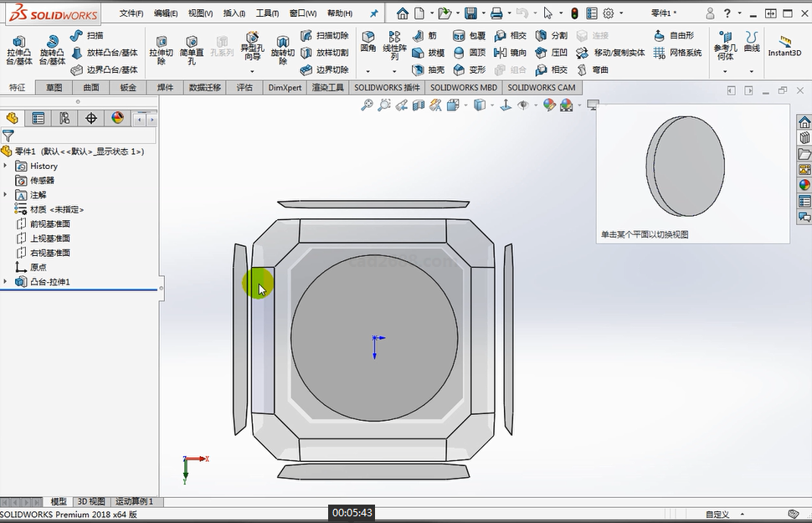The width and height of the screenshot is (812, 523).
Task: Select 前视基准面 in the feature tree
Action: (50, 223)
